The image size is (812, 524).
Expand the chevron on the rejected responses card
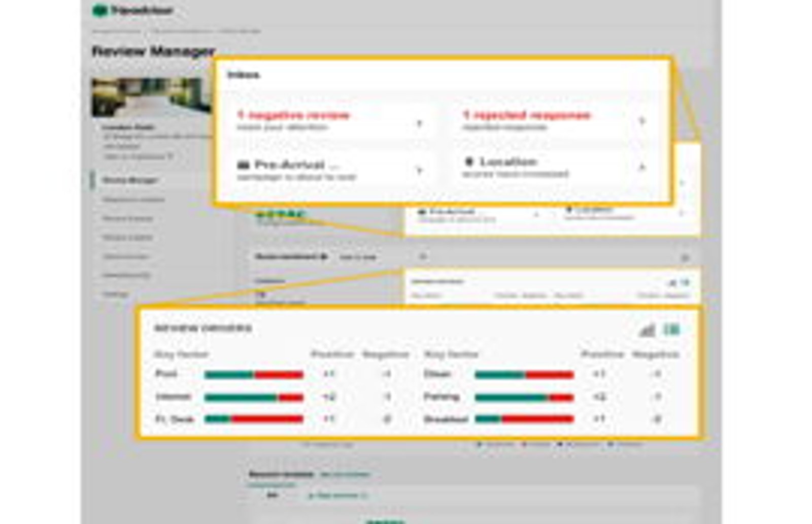click(641, 121)
